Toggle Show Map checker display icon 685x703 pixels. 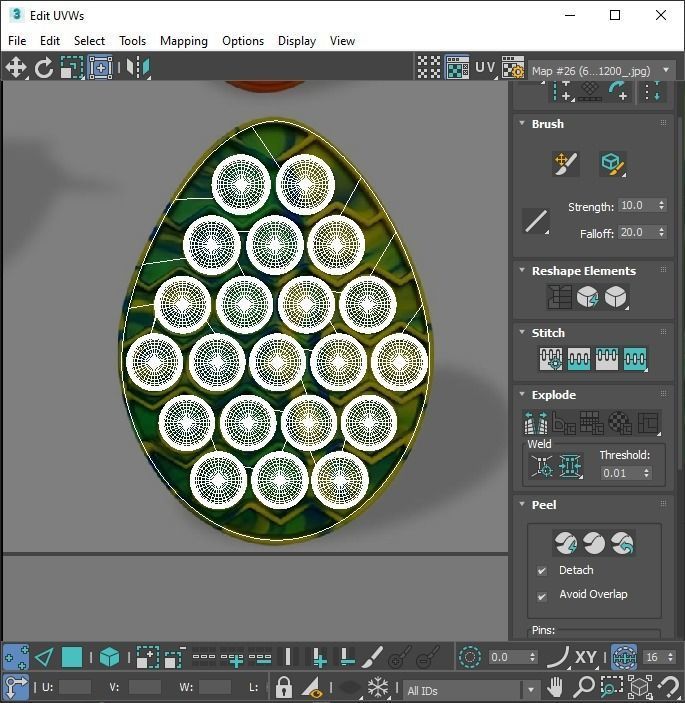[457, 68]
